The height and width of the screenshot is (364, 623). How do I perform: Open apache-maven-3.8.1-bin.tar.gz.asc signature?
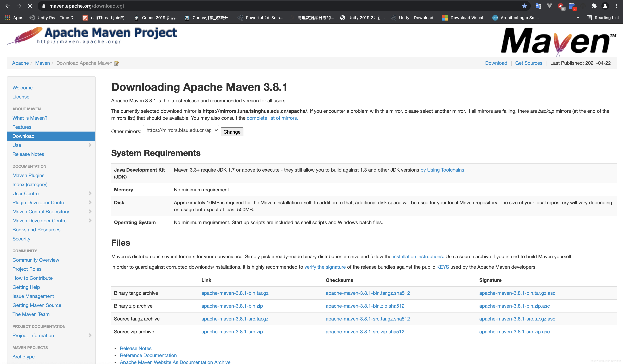point(517,293)
